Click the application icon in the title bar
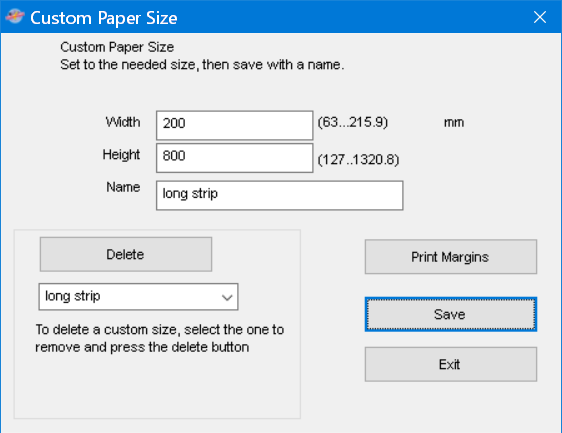Screen dimensions: 562x433 pyautogui.click(x=15, y=16)
